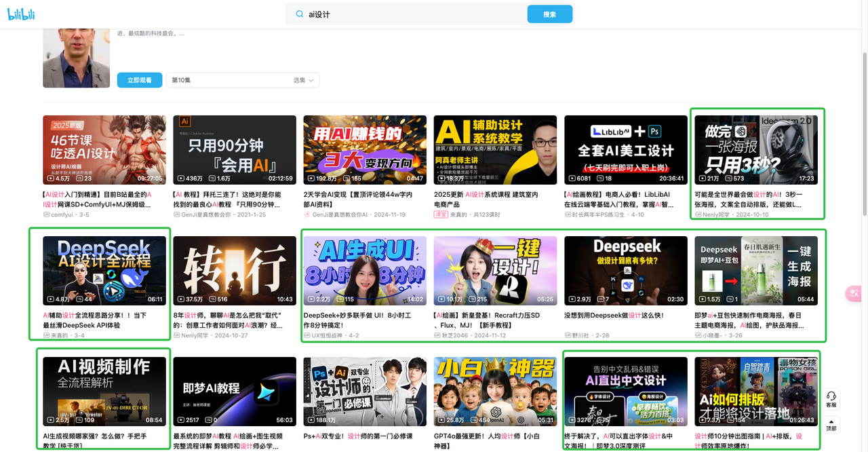The width and height of the screenshot is (868, 452).
Task: Click the pink floating widget at right edge
Action: [854, 293]
